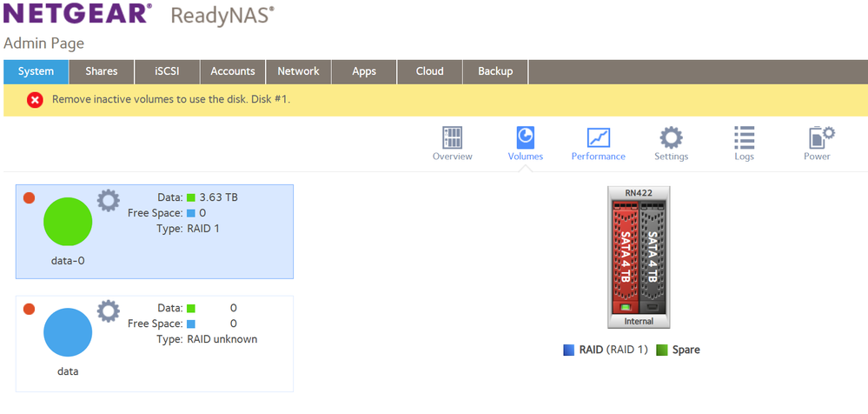Screen dimensions: 868x414
Task: Open the Overview section icon
Action: pyautogui.click(x=452, y=137)
